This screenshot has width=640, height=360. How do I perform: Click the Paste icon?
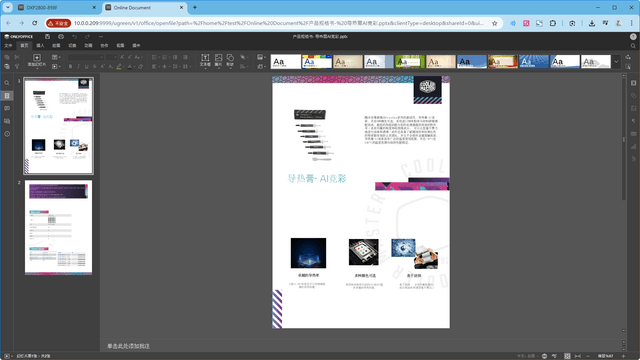[7, 66]
